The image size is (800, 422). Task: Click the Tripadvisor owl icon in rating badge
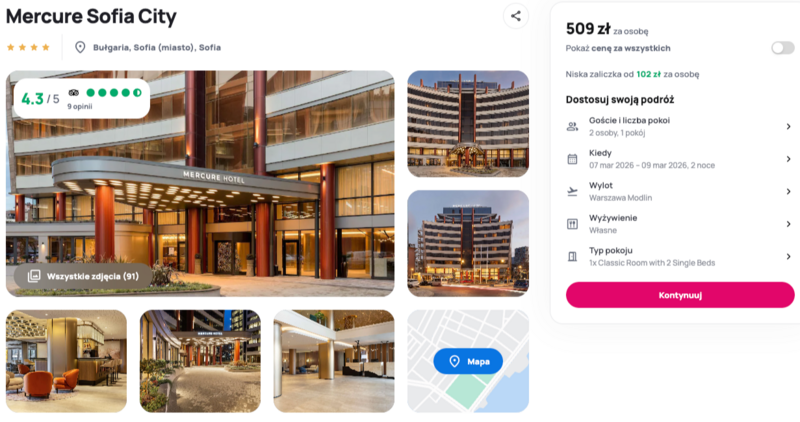(73, 92)
